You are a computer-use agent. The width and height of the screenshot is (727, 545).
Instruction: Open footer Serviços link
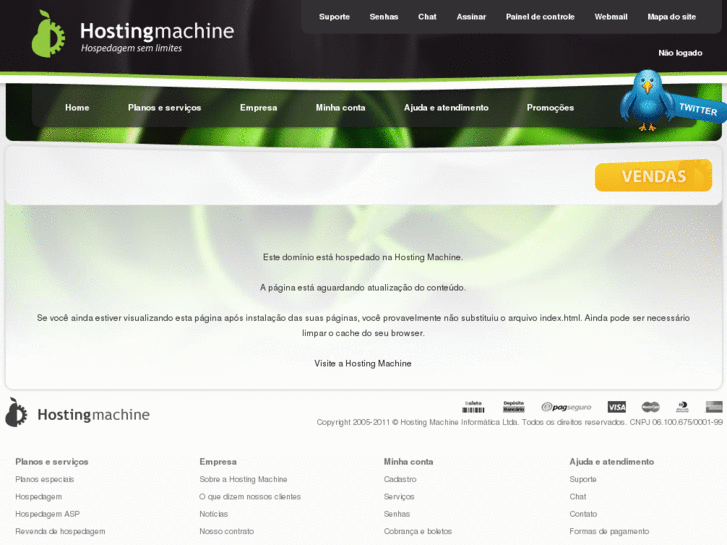click(x=399, y=497)
